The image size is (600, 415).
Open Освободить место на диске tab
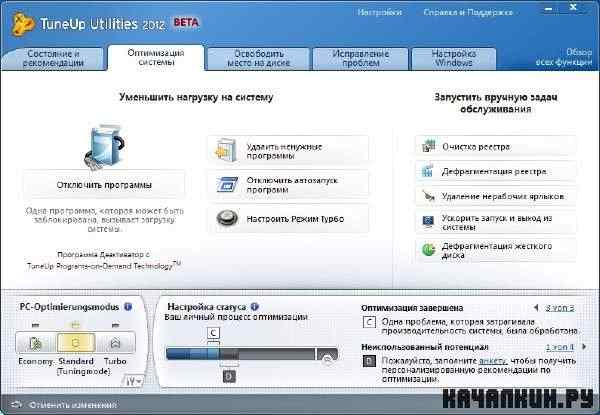pos(258,58)
